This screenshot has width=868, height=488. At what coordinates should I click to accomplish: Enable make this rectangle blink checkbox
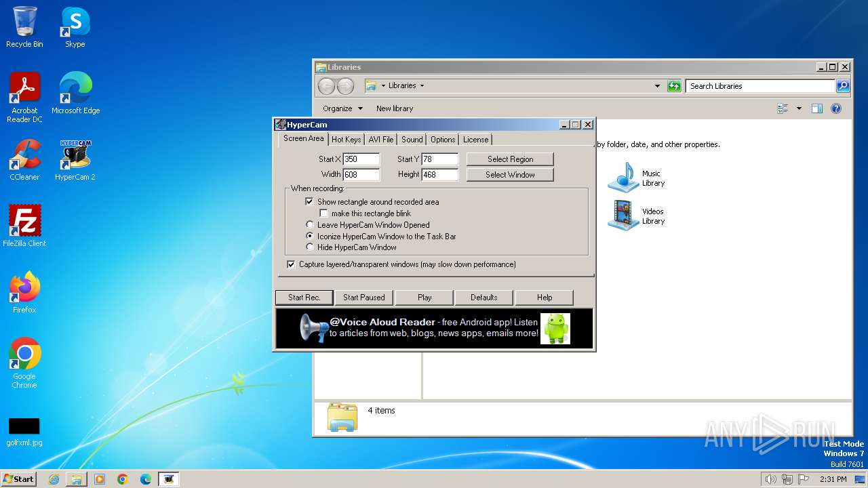point(324,213)
